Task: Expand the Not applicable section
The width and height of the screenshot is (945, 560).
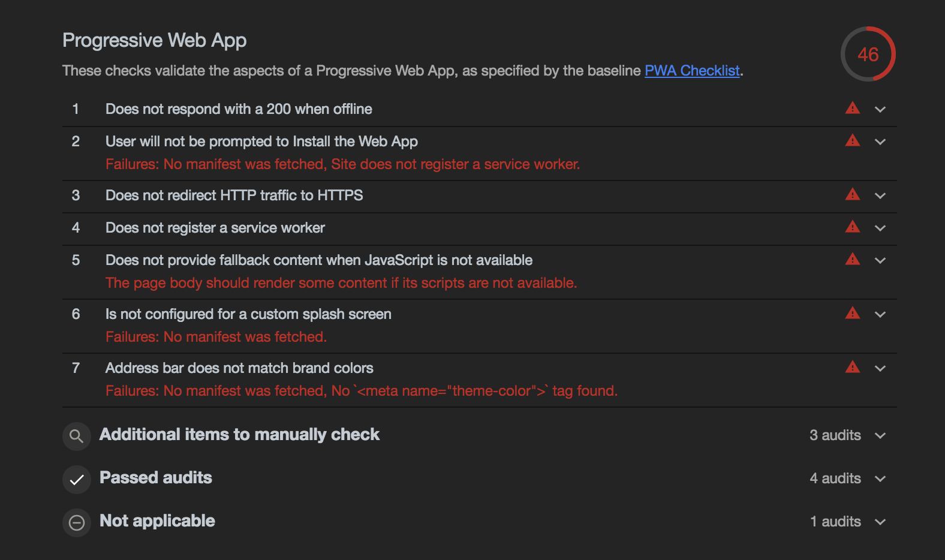Action: point(880,522)
